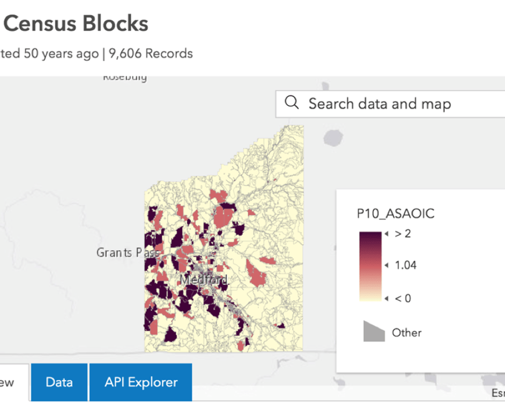
Task: Click the arrow marker beside "< 0" in the legend
Action: [386, 298]
